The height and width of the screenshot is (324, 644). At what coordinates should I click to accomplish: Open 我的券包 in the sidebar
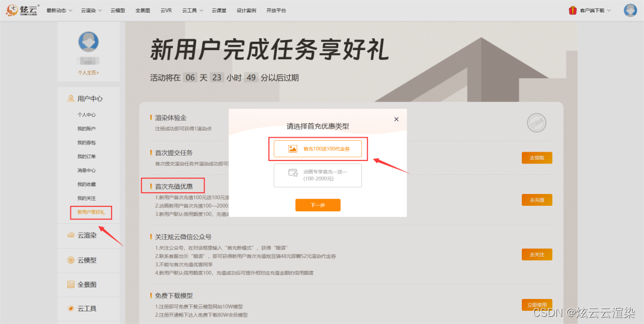click(x=86, y=143)
